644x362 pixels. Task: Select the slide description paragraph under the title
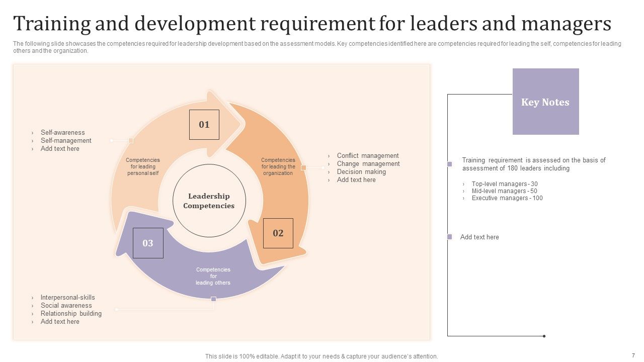click(317, 47)
